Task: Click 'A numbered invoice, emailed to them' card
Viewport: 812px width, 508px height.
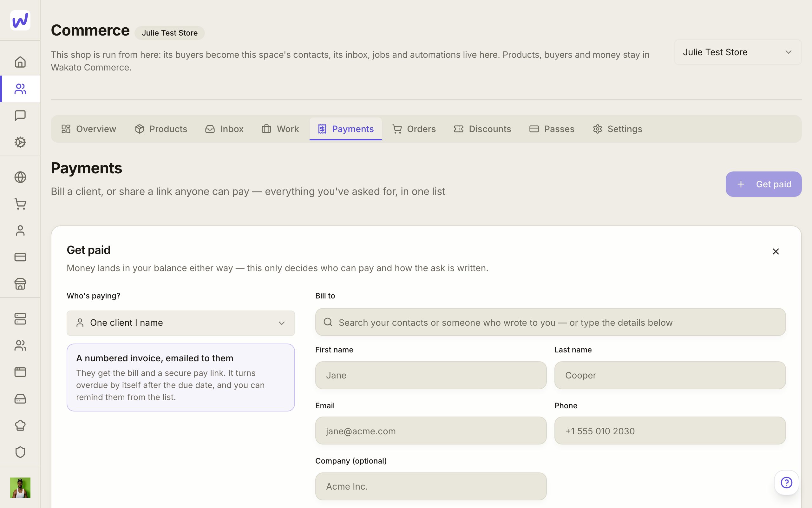Action: [x=180, y=377]
